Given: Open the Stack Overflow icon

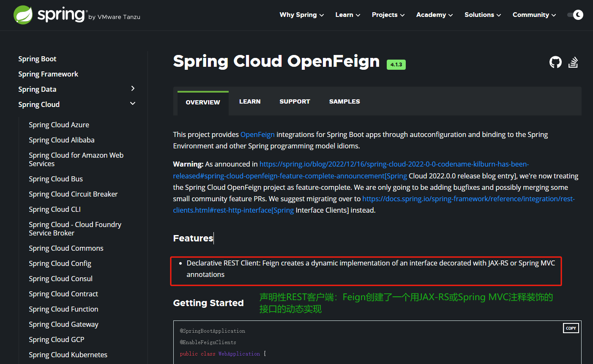Looking at the screenshot, I should pyautogui.click(x=573, y=63).
